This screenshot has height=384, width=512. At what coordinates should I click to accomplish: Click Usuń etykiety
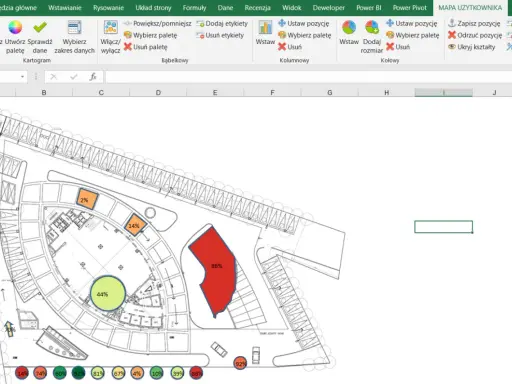pyautogui.click(x=220, y=35)
